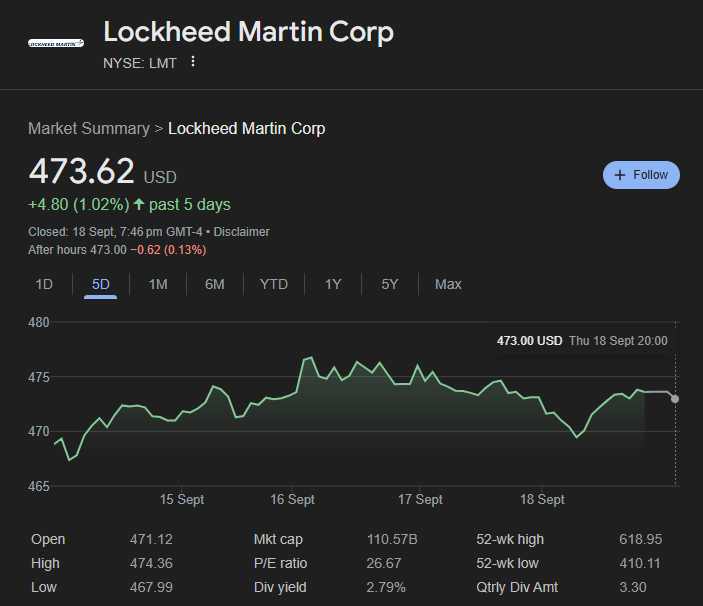Switch chart to the 1Y range
The image size is (703, 606).
pos(333,284)
